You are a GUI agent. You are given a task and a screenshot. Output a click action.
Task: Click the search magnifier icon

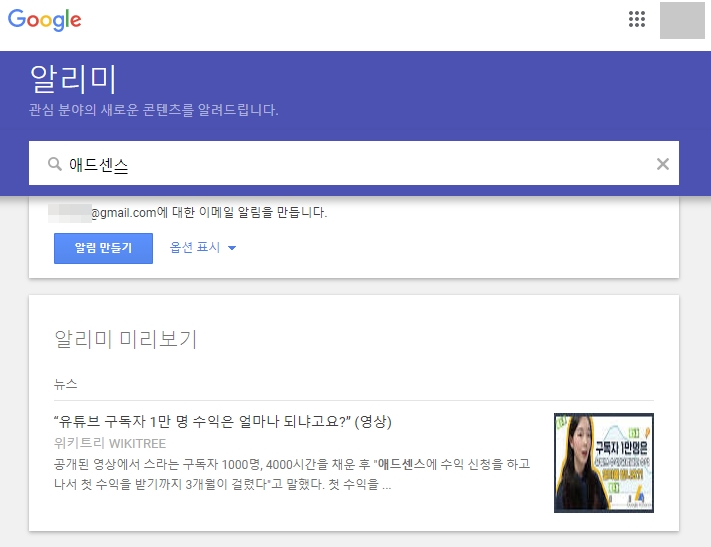point(55,164)
